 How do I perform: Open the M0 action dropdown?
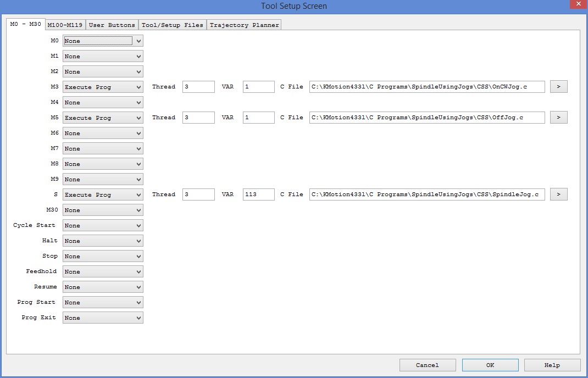103,41
